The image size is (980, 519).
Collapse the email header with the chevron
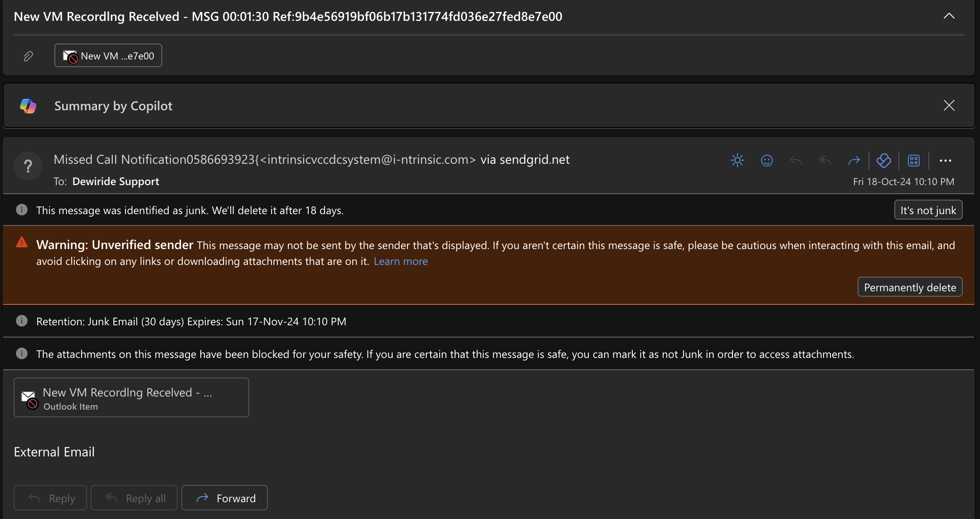pyautogui.click(x=949, y=16)
